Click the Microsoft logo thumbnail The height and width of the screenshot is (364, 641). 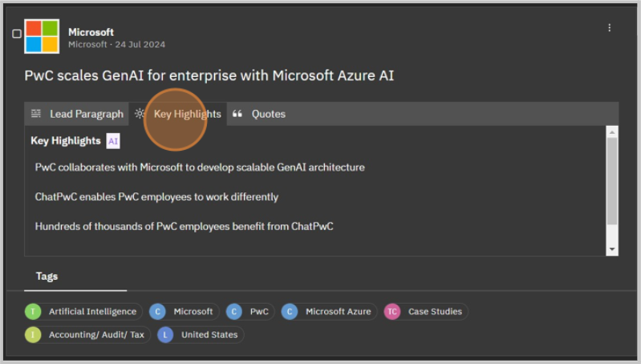42,35
